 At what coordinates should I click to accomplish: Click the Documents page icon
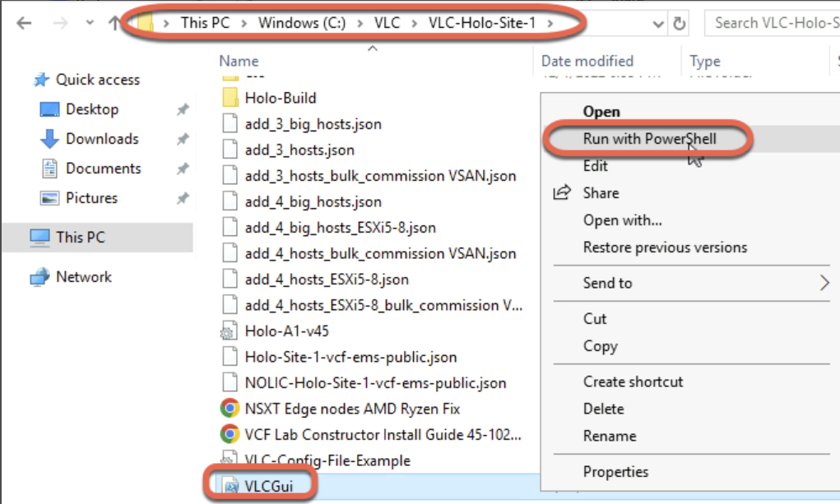click(50, 169)
